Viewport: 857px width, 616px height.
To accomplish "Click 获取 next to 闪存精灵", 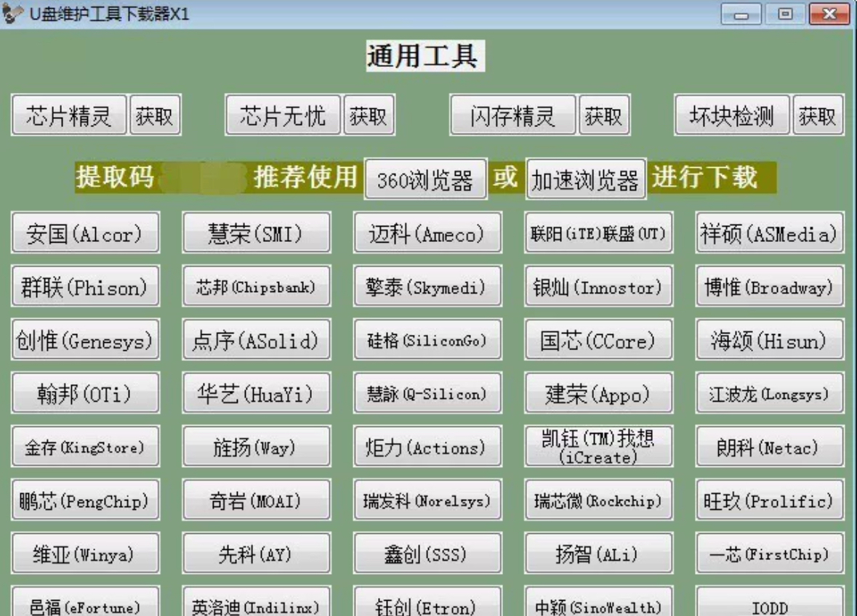I will click(604, 115).
